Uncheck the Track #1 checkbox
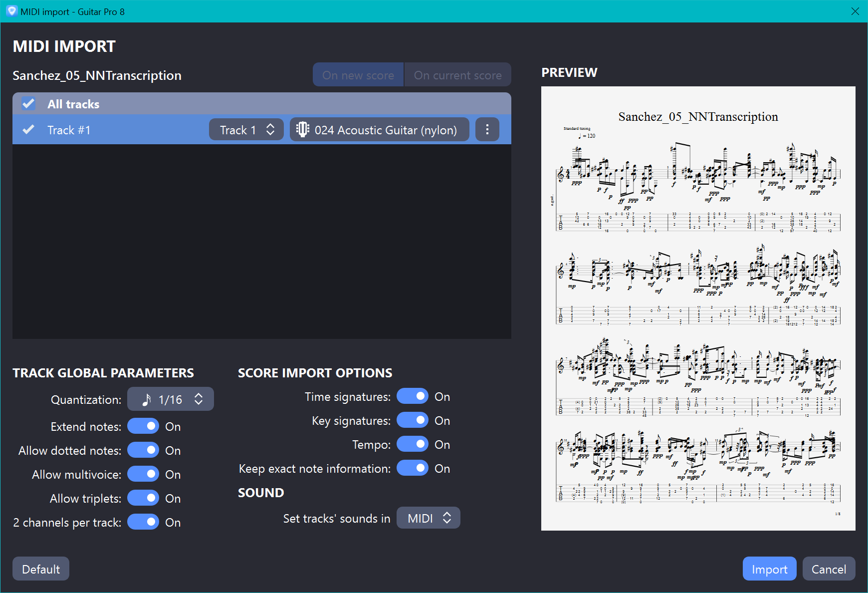868x593 pixels. 28,130
